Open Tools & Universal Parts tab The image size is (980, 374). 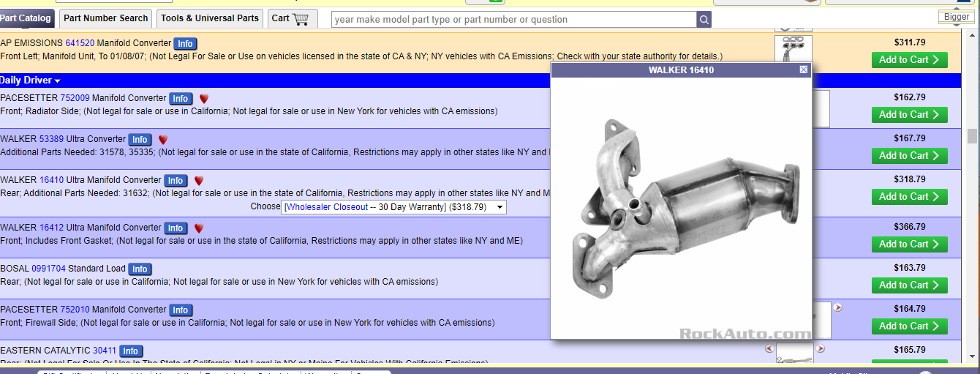click(x=210, y=18)
